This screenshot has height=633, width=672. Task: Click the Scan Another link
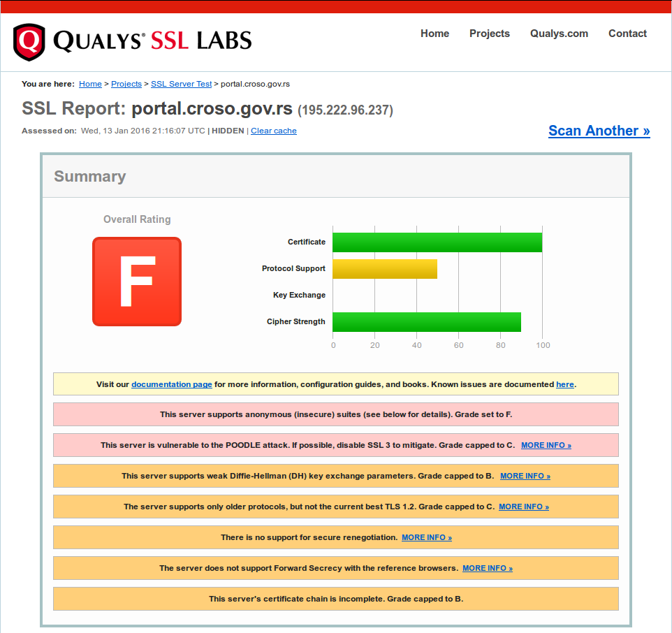point(599,131)
